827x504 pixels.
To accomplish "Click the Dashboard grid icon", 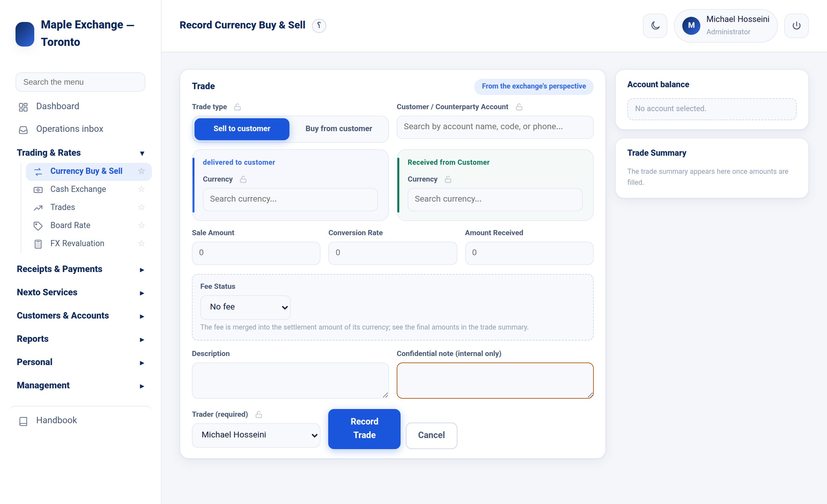I will [x=23, y=107].
